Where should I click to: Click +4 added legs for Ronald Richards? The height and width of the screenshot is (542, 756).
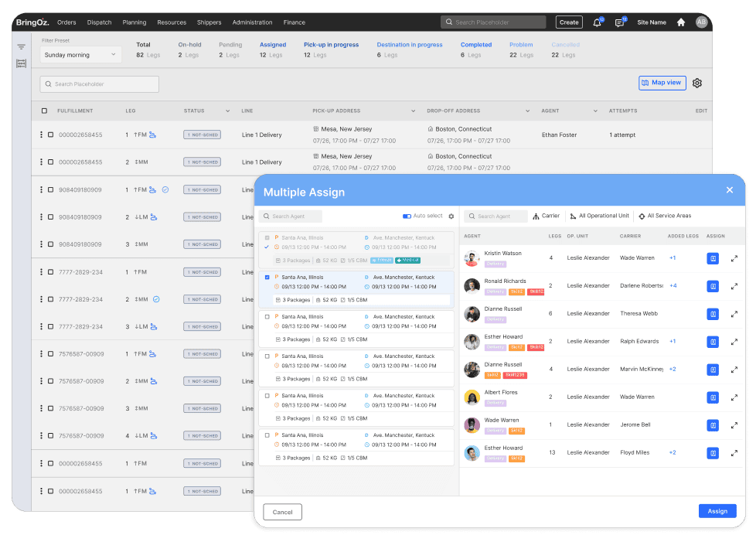coord(673,285)
